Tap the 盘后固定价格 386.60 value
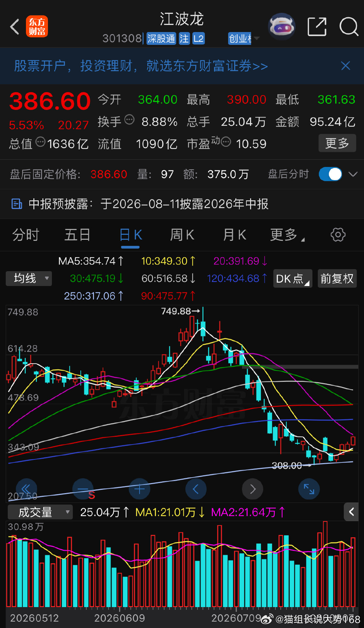Screen dimensions: 364x628 pyautogui.click(x=109, y=174)
